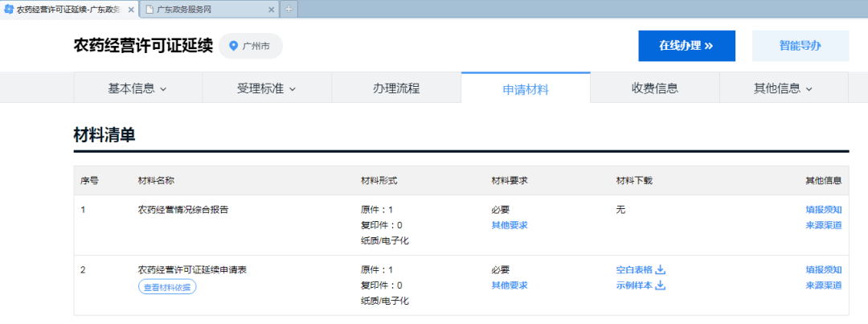Viewport: 868px width, 324px height.
Task: Open 来源渠道 link in row 2
Action: tap(824, 285)
